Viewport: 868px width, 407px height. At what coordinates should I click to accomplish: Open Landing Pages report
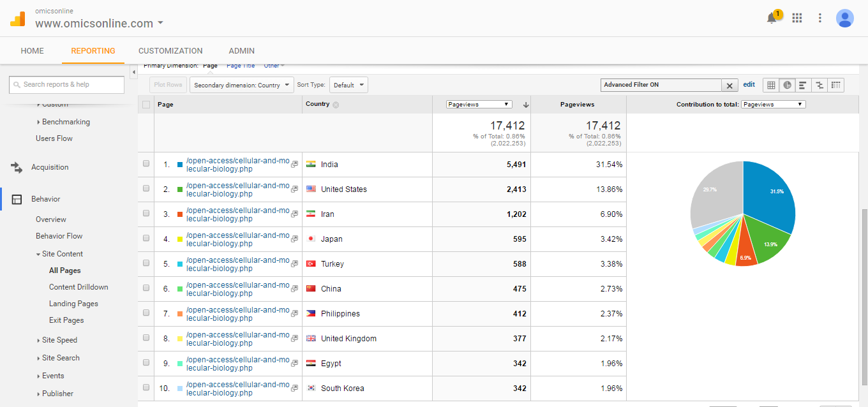click(x=73, y=304)
